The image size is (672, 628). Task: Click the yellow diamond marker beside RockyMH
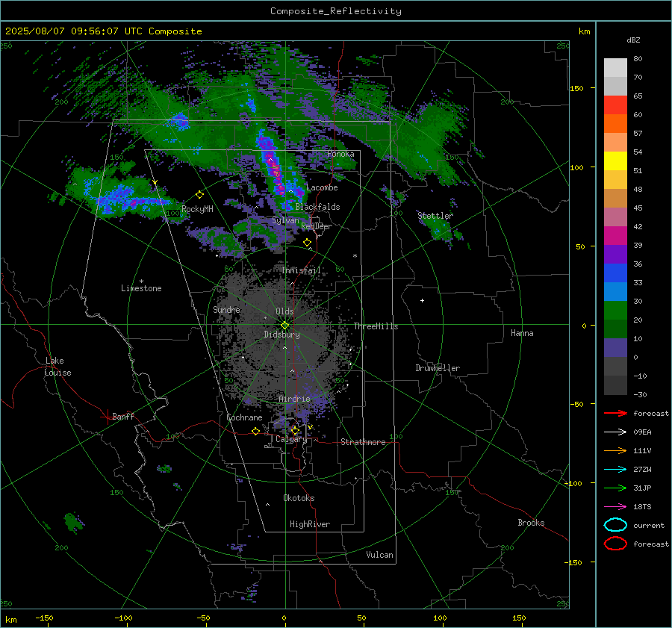pos(199,195)
